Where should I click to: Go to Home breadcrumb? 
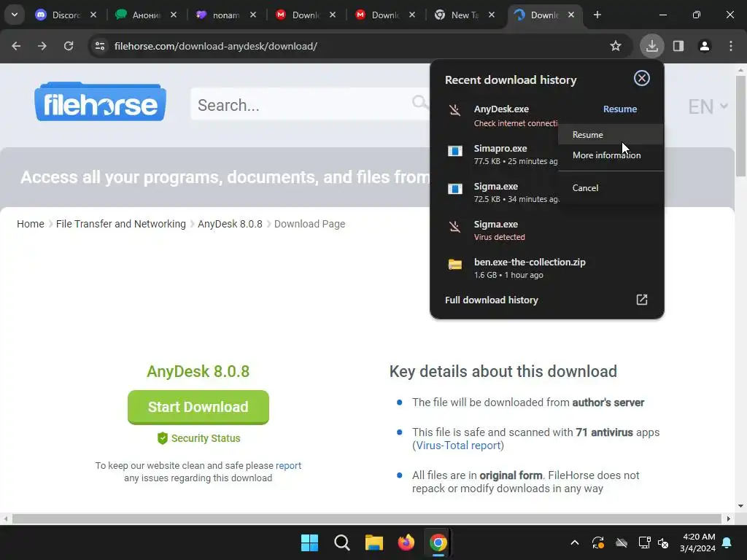(31, 224)
